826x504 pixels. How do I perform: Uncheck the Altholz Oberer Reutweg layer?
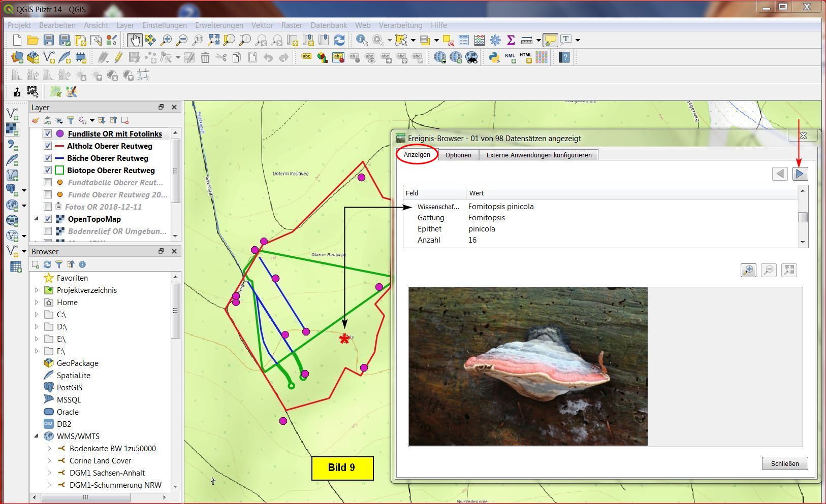(48, 146)
